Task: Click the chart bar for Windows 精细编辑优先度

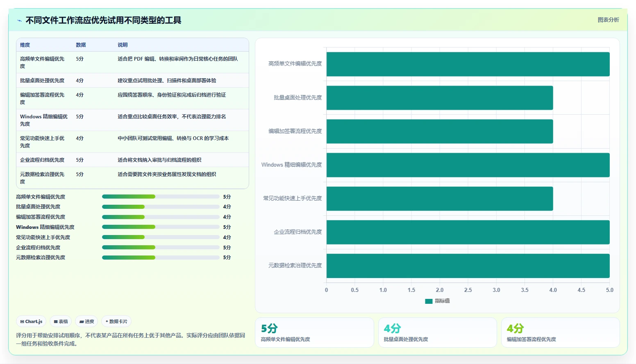Action: pos(468,165)
